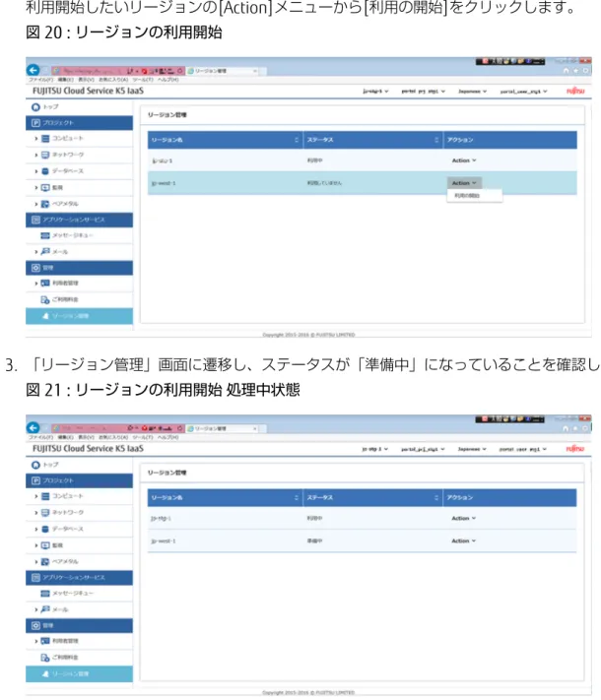Click highlighted リージョン管理 sidebar item in Figure 21
The height and width of the screenshot is (700, 601).
click(x=79, y=673)
